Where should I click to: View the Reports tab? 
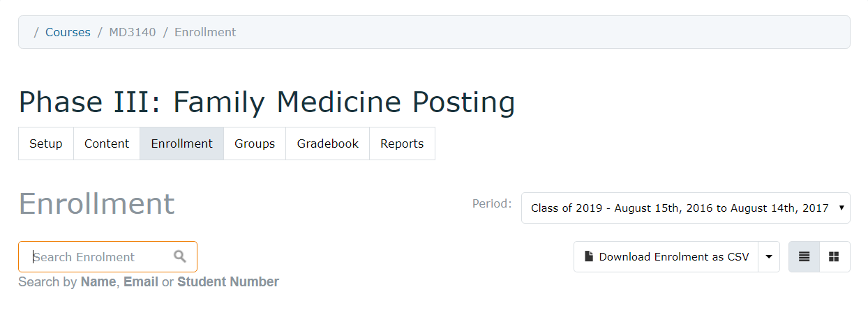click(x=402, y=144)
